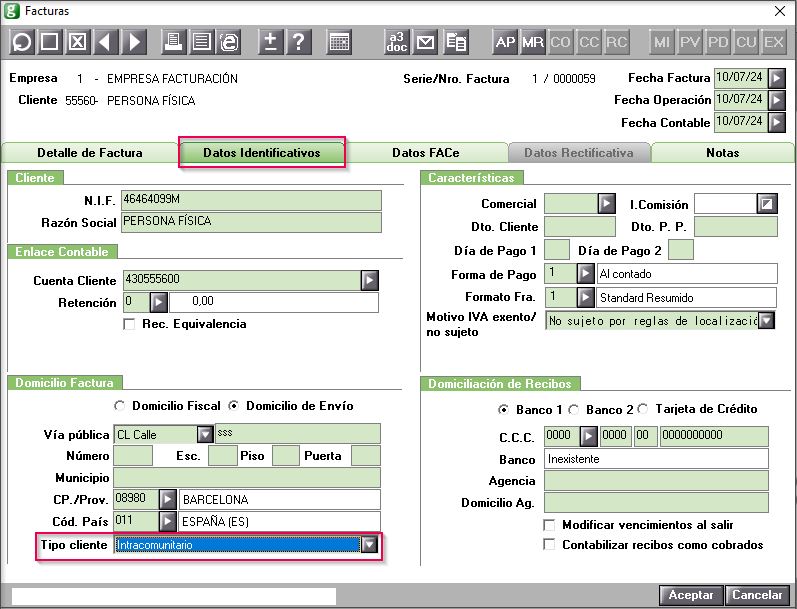
Task: Open the Cuenta Cliente lookup arrow
Action: pyautogui.click(x=370, y=280)
